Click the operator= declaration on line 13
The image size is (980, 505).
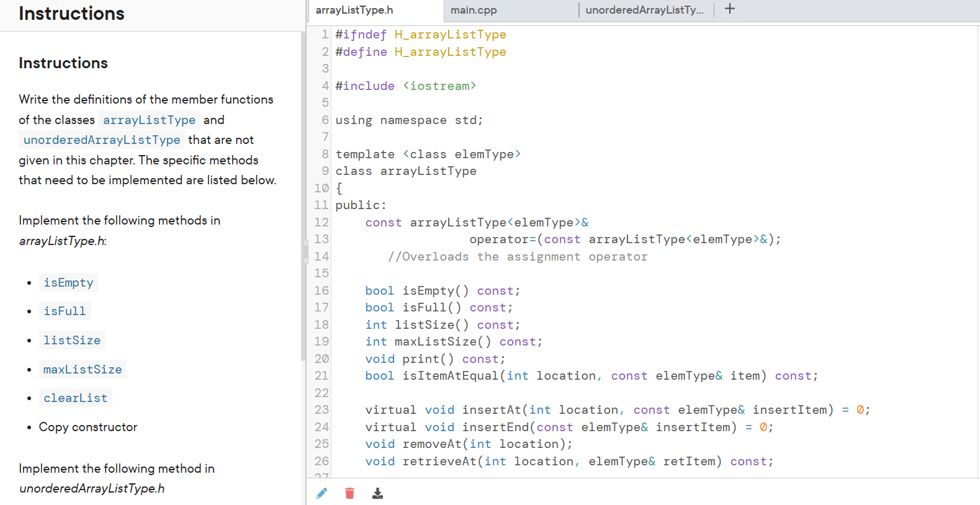[x=625, y=239]
